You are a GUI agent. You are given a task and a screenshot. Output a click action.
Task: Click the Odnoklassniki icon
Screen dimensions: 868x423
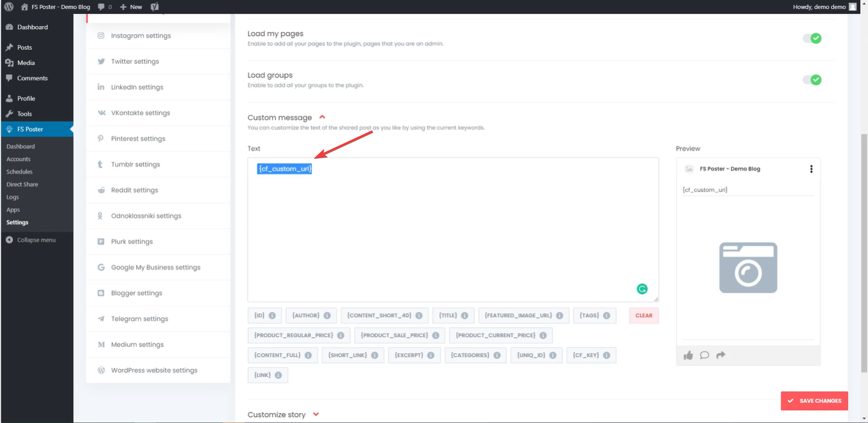[101, 216]
